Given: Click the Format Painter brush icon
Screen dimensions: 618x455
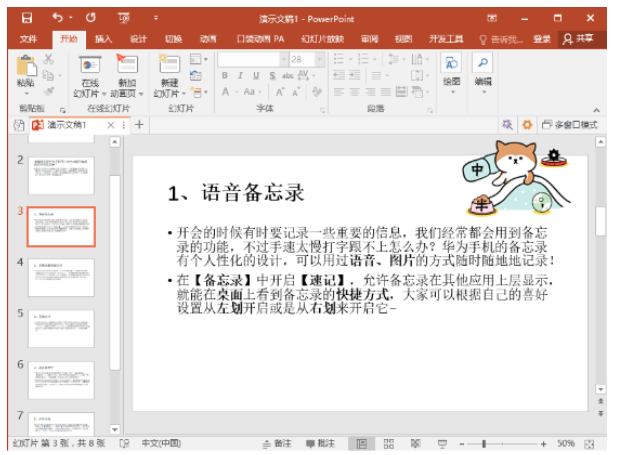Looking at the screenshot, I should (x=49, y=91).
